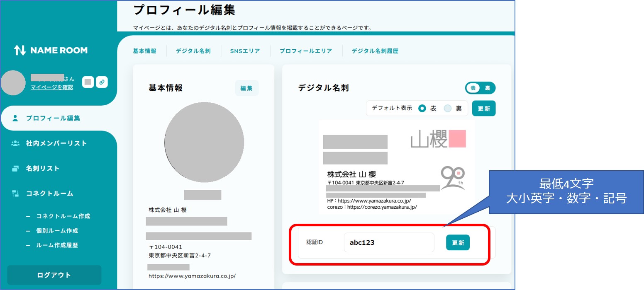This screenshot has height=290, width=644.
Task: Click 更新 button next to デフォルト表示
Action: tap(484, 108)
